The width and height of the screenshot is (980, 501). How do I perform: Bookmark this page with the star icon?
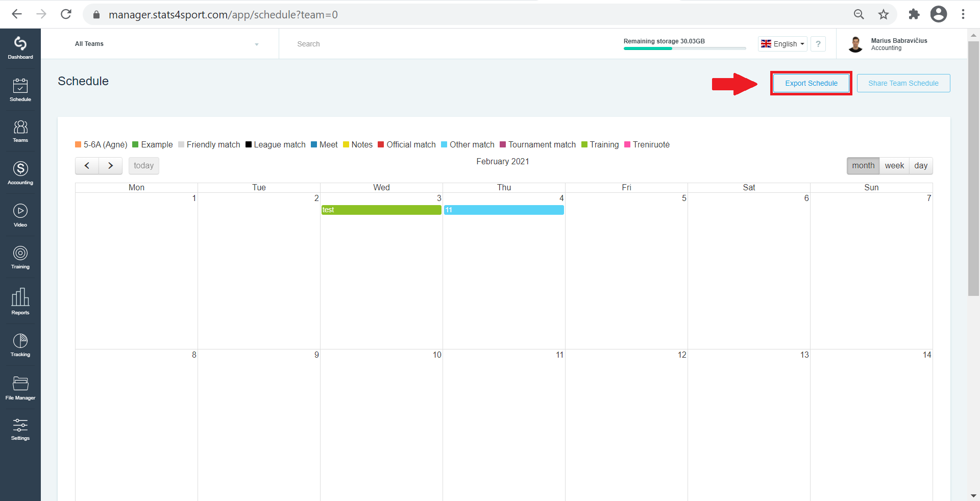pos(884,14)
